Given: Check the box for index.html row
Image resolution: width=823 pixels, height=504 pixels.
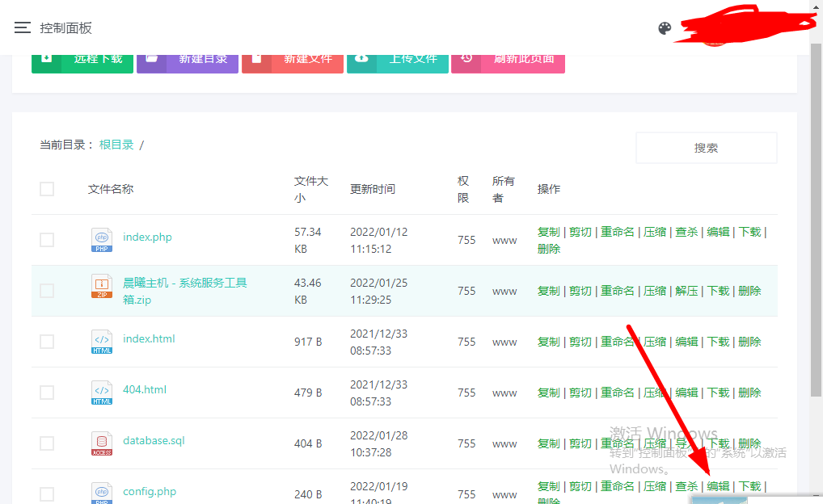Looking at the screenshot, I should (47, 342).
